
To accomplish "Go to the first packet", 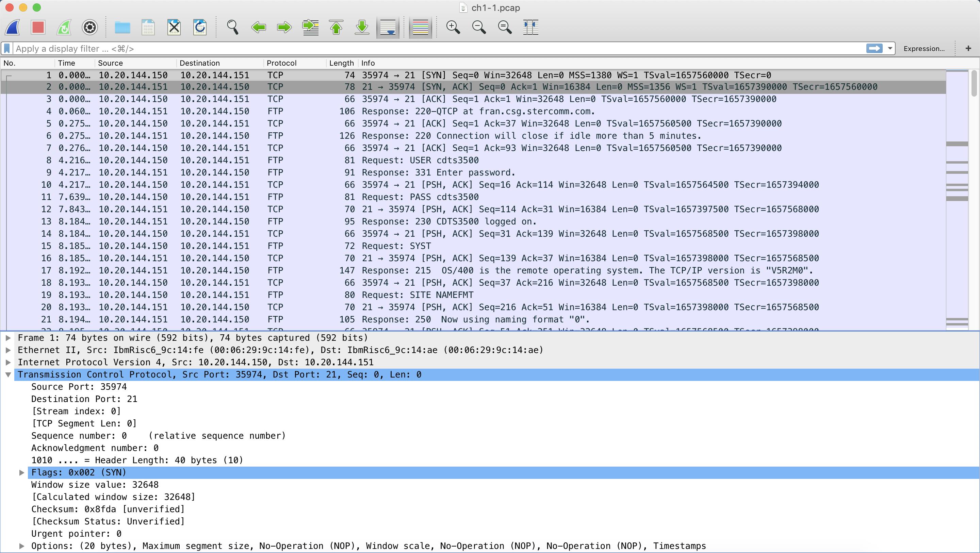I will 336,28.
